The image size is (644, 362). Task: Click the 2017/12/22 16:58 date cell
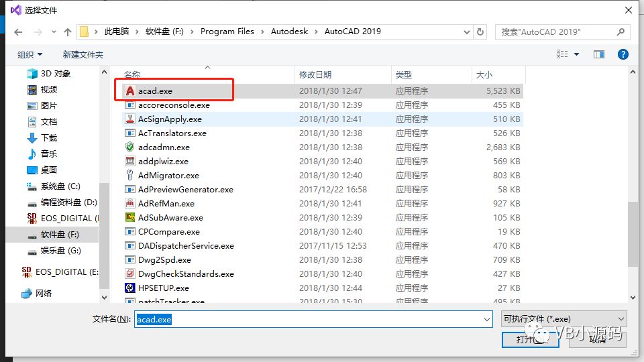pos(333,189)
